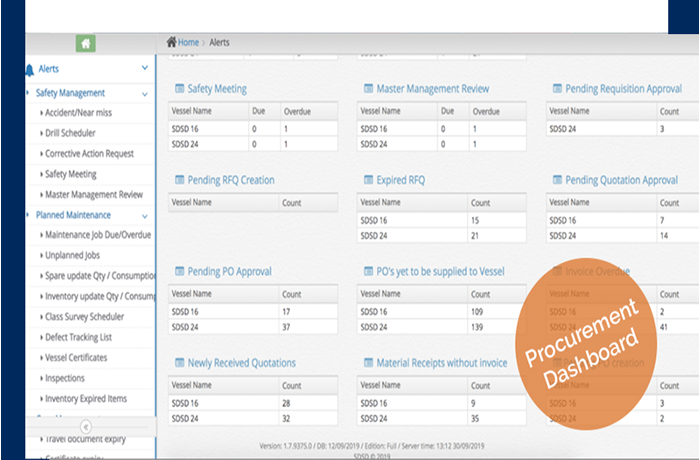
Task: Select Inventory Expired Items
Action: point(86,398)
